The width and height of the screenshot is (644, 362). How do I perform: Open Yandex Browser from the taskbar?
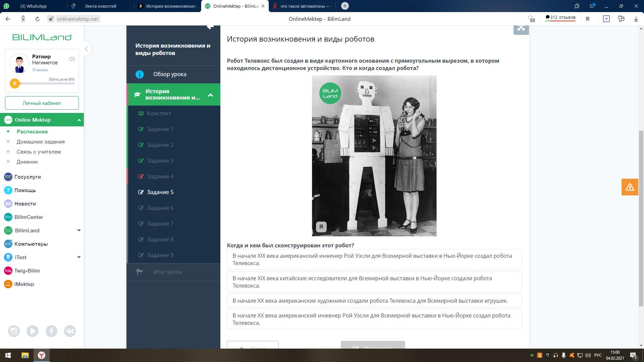[x=42, y=355]
